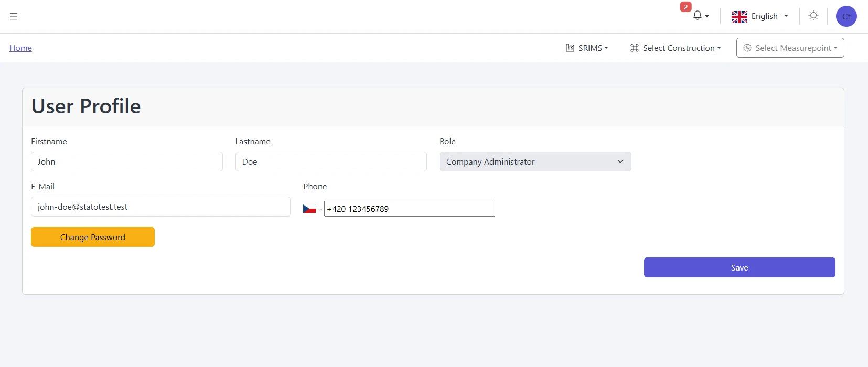Expand the Role select Company Administrator
The height and width of the screenshot is (367, 868).
pyautogui.click(x=535, y=161)
